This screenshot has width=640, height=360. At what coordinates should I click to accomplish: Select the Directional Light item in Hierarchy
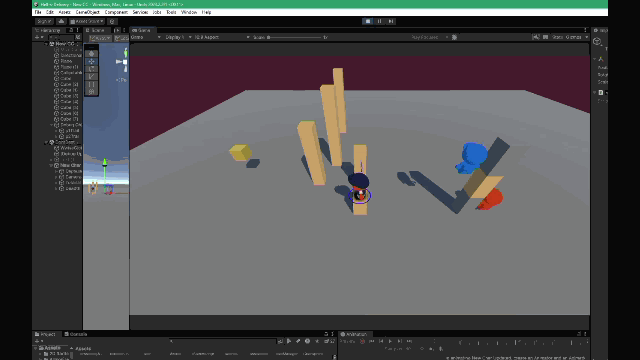(68, 55)
